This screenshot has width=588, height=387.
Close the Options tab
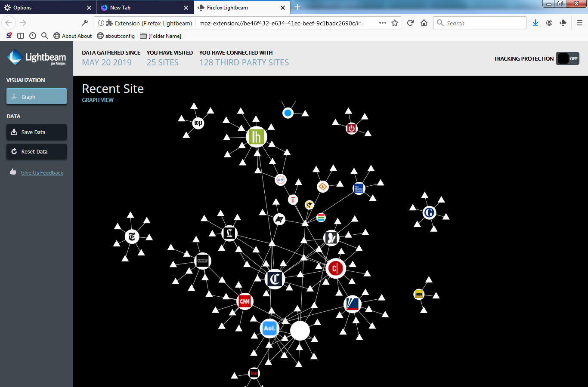[89, 8]
